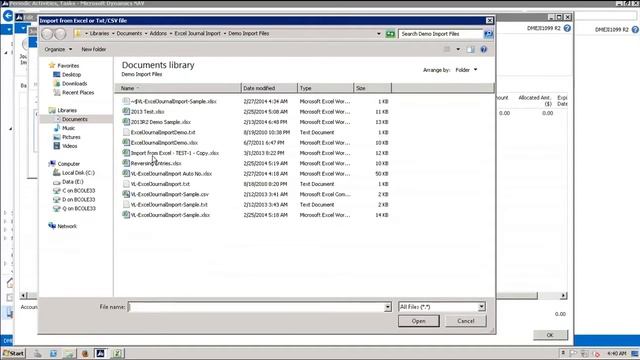Click the green refresh button beside address bar
Image resolution: width=640 pixels, height=360 pixels.
pos(390,34)
